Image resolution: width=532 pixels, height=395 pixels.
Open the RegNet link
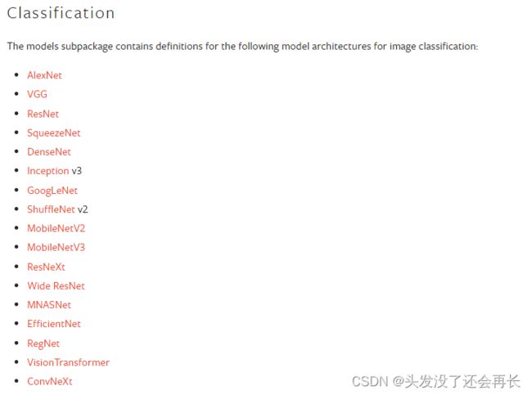43,343
